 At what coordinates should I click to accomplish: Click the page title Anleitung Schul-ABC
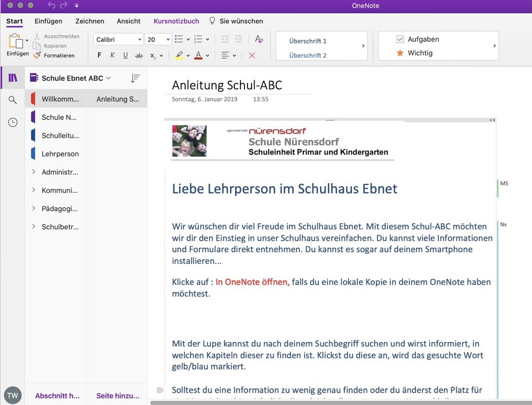tap(227, 85)
